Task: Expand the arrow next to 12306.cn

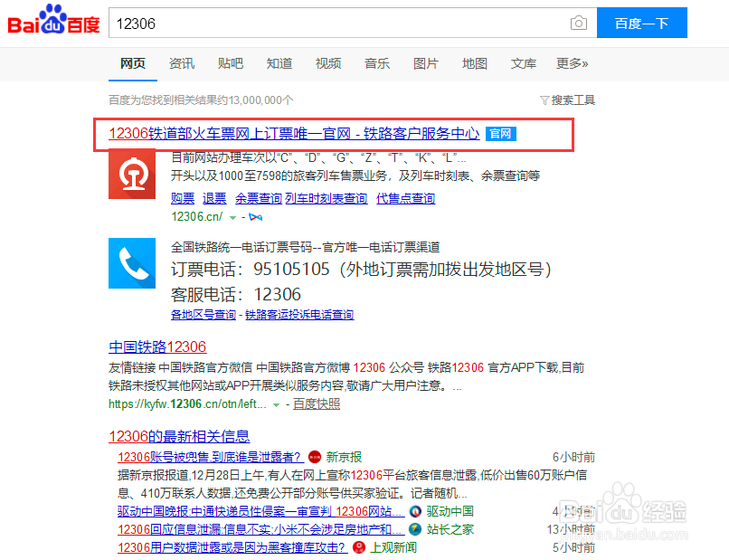Action: coord(230,217)
